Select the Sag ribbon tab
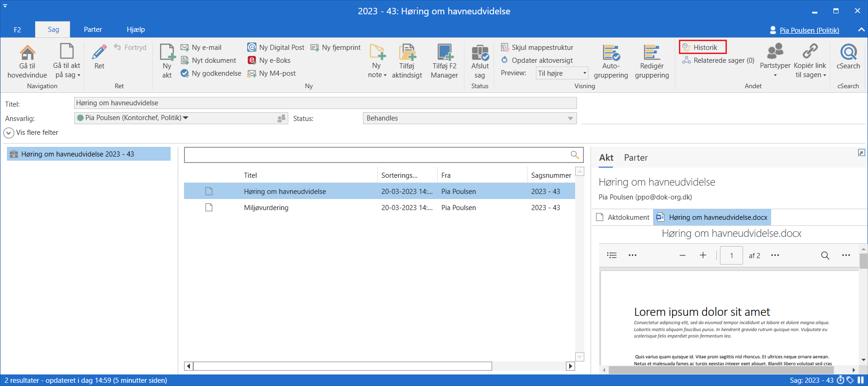This screenshot has height=386, width=868. point(54,30)
